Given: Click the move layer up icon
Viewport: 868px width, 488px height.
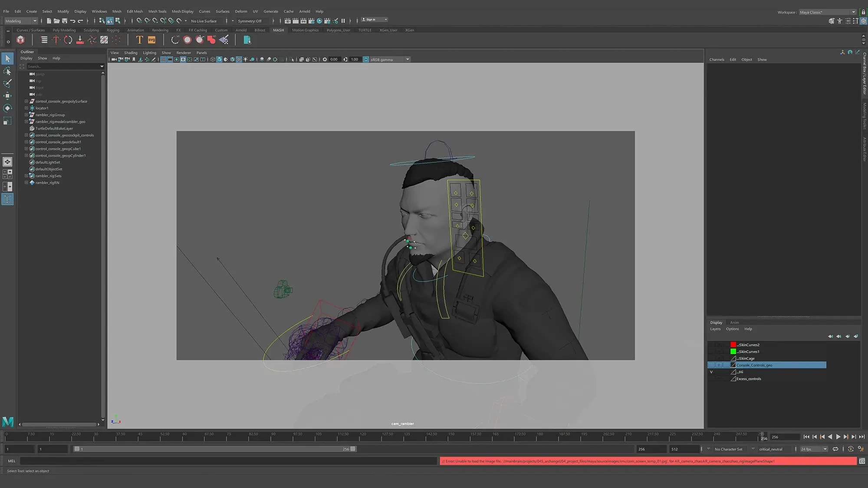Looking at the screenshot, I should [830, 336].
